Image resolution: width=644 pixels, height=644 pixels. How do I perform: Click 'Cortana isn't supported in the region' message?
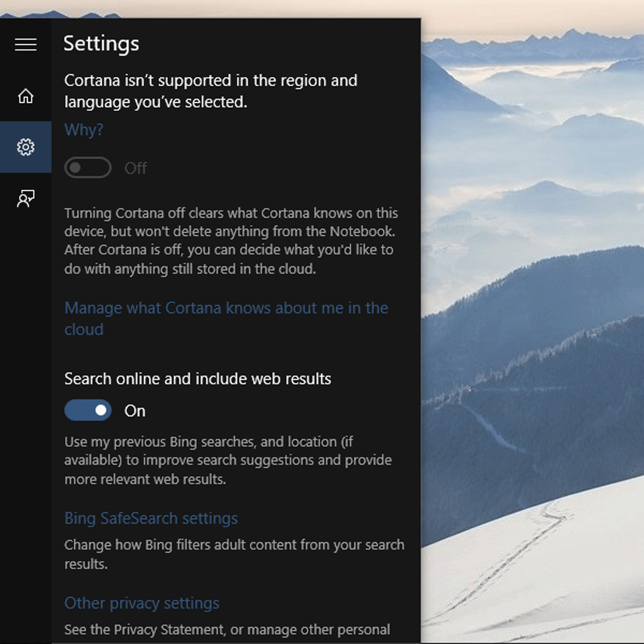(x=211, y=91)
